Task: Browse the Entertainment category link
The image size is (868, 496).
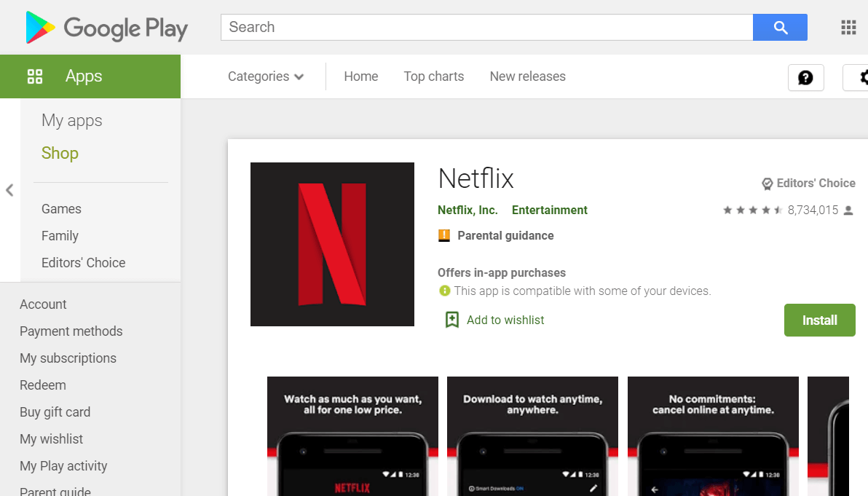Action: (550, 210)
